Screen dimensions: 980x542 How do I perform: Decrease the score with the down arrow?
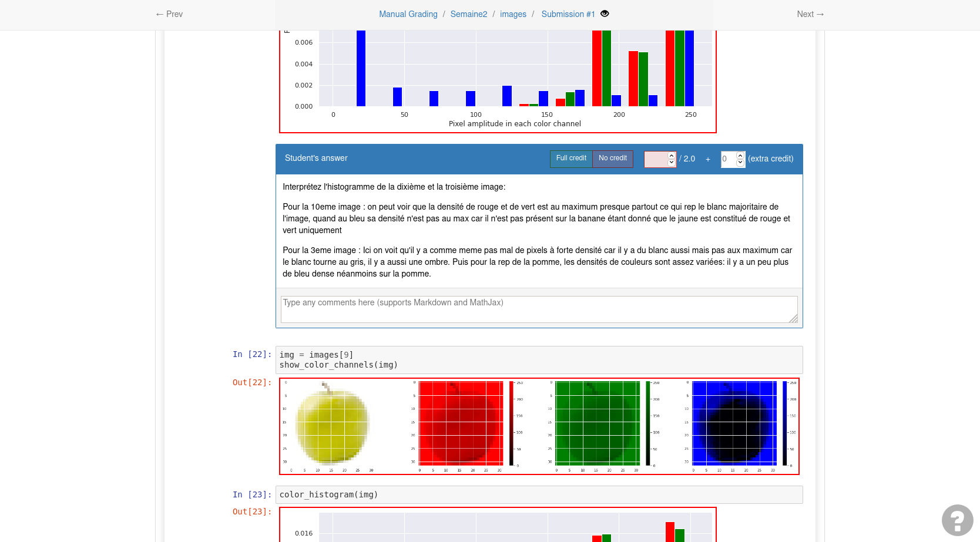(672, 163)
